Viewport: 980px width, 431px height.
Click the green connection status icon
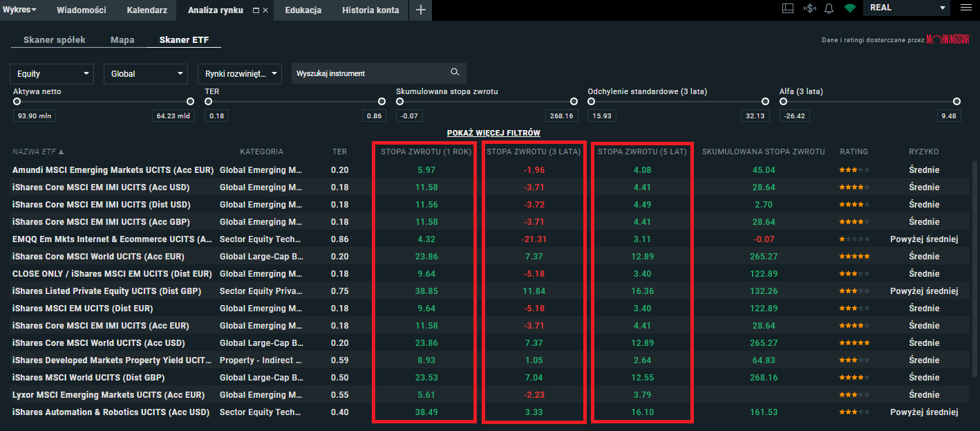[849, 8]
